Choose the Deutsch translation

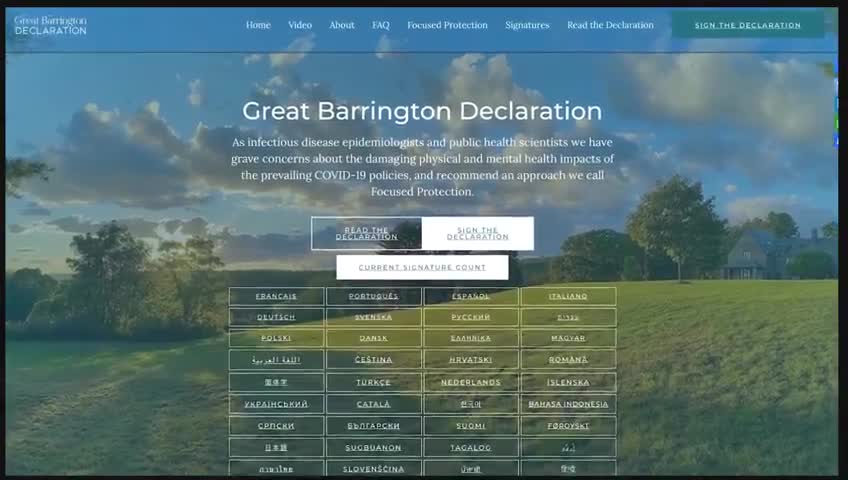[x=276, y=317]
